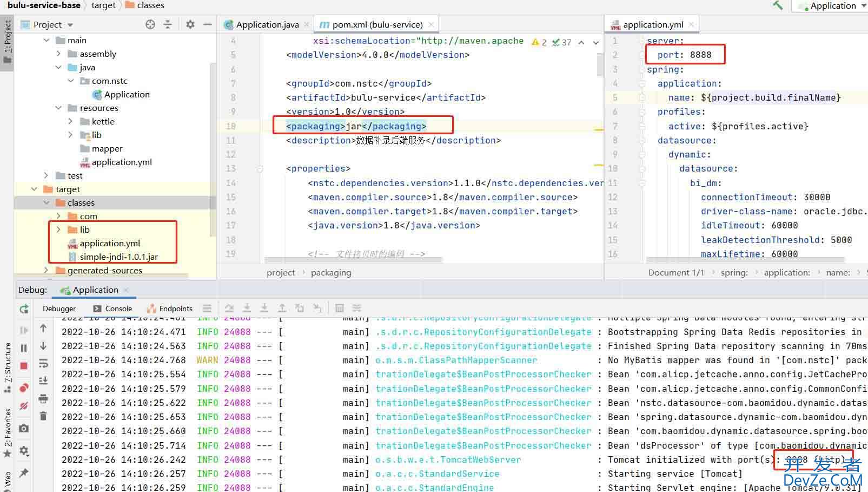Toggle pin tab in debug panel
The height and width of the screenshot is (492, 868).
tap(24, 473)
